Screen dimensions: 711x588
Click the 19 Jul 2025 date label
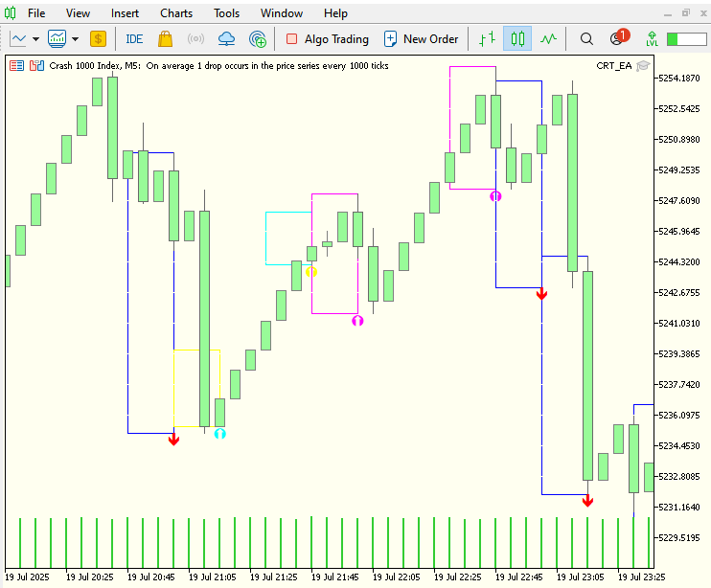(27, 577)
